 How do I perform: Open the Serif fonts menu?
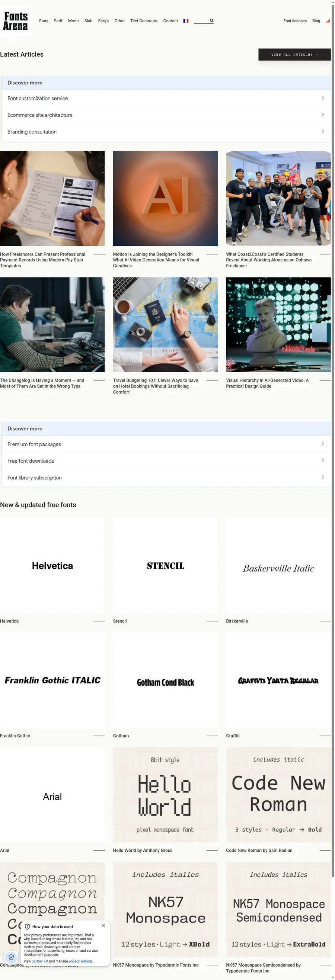(x=58, y=21)
